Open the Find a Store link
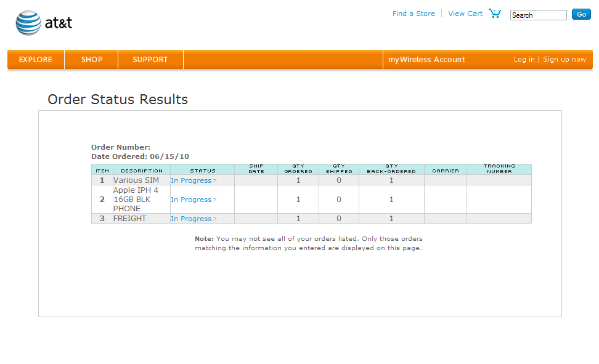 tap(414, 14)
